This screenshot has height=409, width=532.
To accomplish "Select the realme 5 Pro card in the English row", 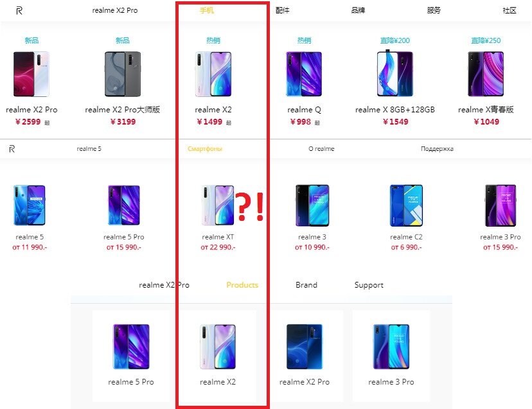I will 131,356.
